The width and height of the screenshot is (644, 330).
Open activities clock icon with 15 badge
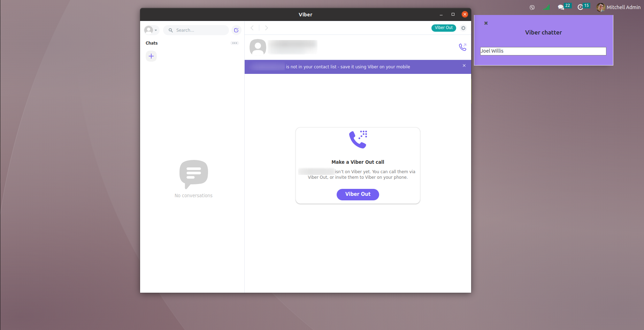[x=583, y=7]
